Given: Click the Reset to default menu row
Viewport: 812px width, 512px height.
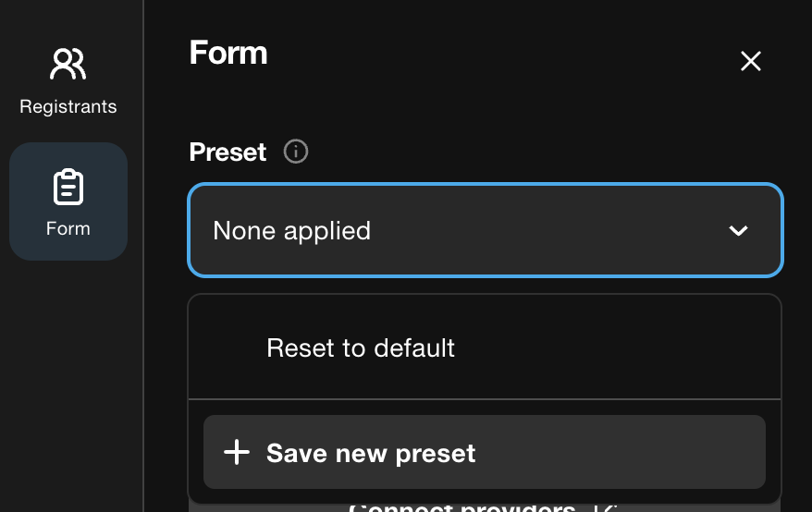Looking at the screenshot, I should click(485, 347).
